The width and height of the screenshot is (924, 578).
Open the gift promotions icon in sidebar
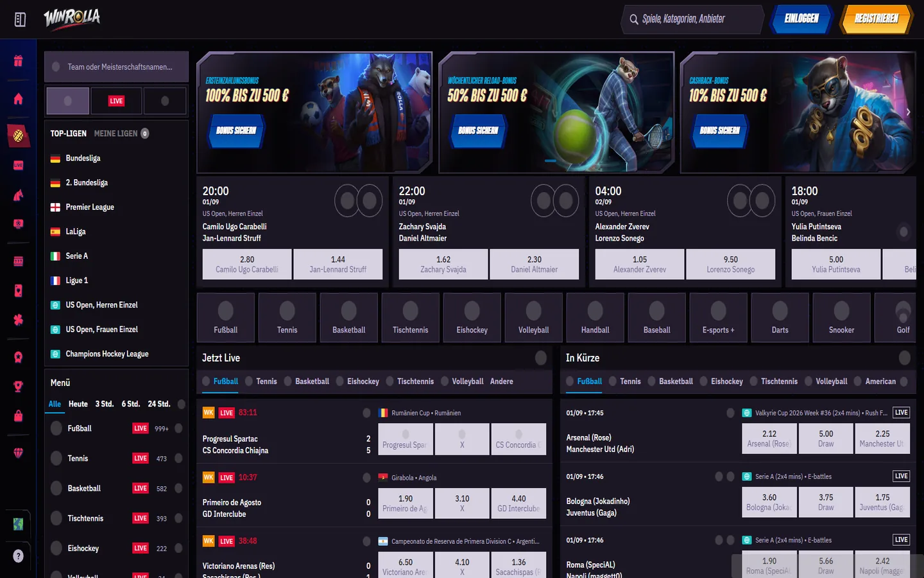pyautogui.click(x=18, y=61)
